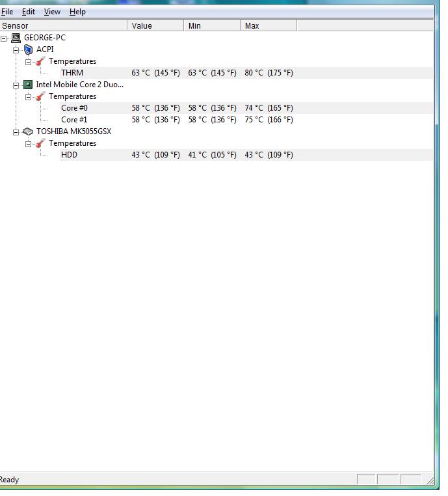The image size is (448, 496).
Task: Select Temperatures label under ACPI
Action: pyautogui.click(x=72, y=61)
